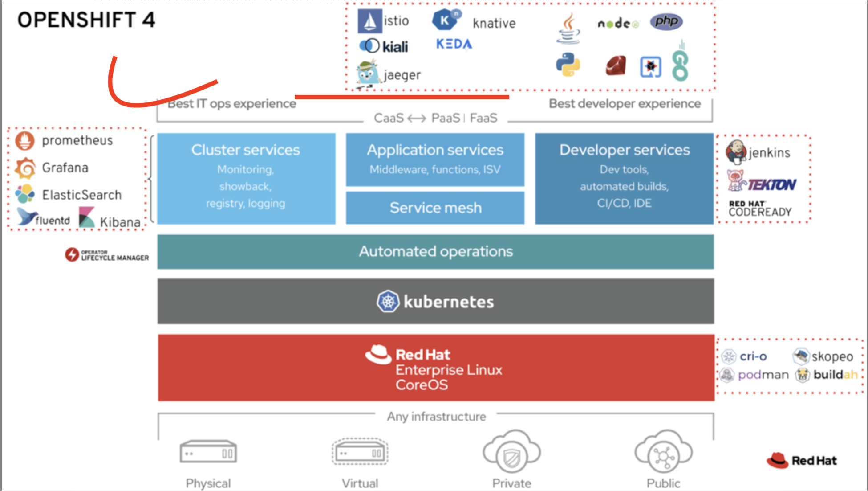Select the Application services box
Screen dimensions: 868x491
point(435,160)
